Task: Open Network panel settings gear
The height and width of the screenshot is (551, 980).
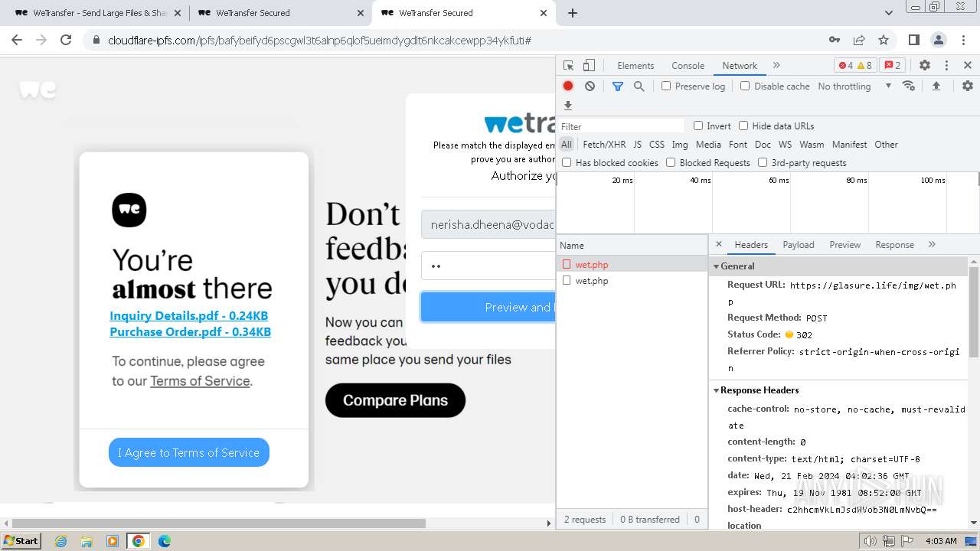Action: point(968,86)
